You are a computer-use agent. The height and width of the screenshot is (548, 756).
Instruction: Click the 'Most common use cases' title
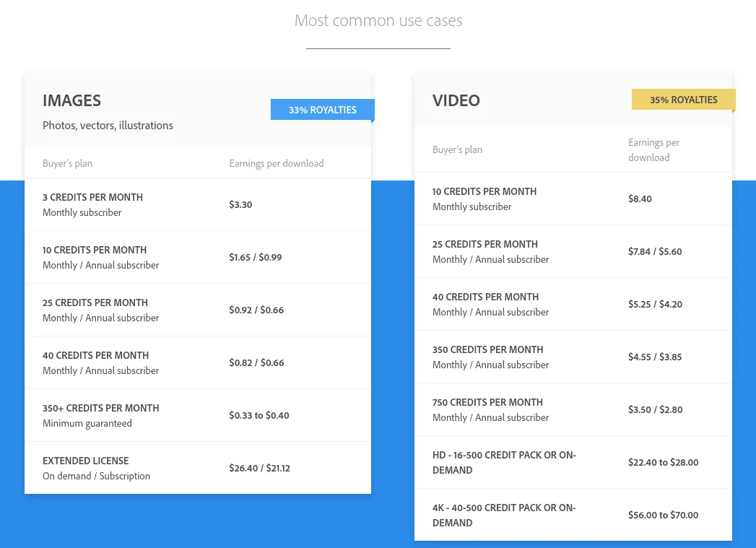378,20
